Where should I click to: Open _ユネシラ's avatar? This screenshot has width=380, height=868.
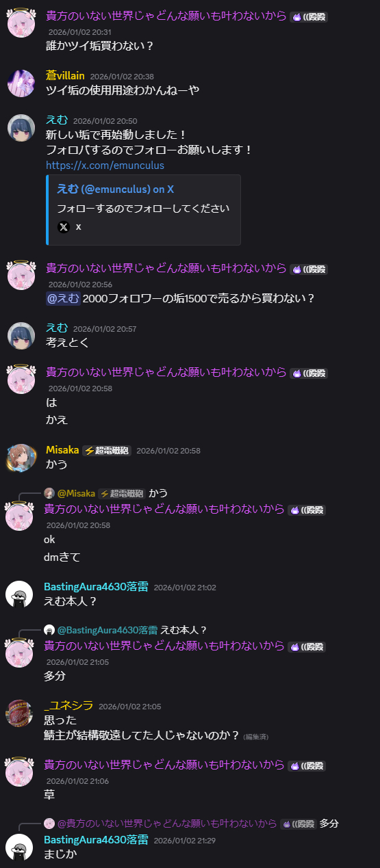19,713
